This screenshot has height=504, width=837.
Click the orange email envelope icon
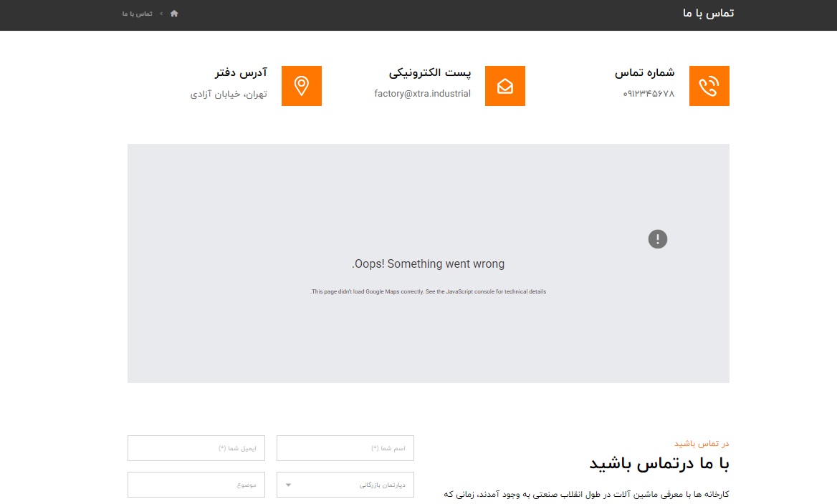click(x=505, y=86)
